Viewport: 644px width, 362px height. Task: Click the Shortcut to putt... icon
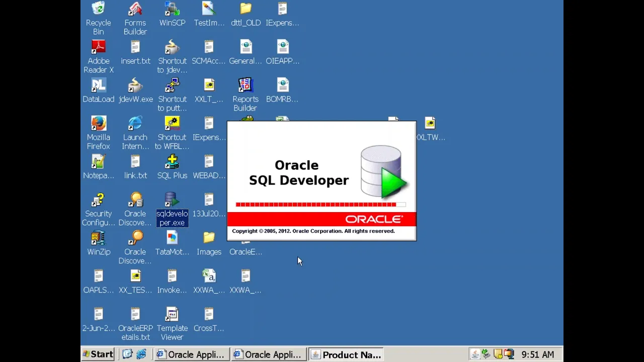172,95
